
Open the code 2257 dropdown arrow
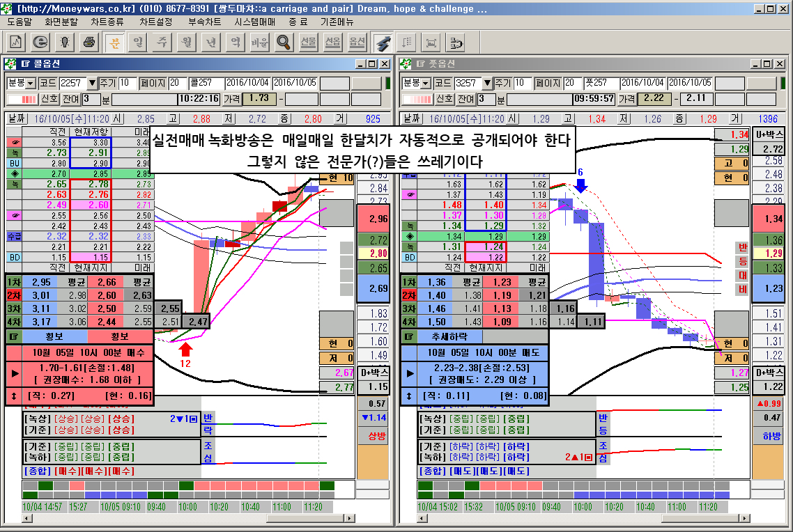pos(92,83)
